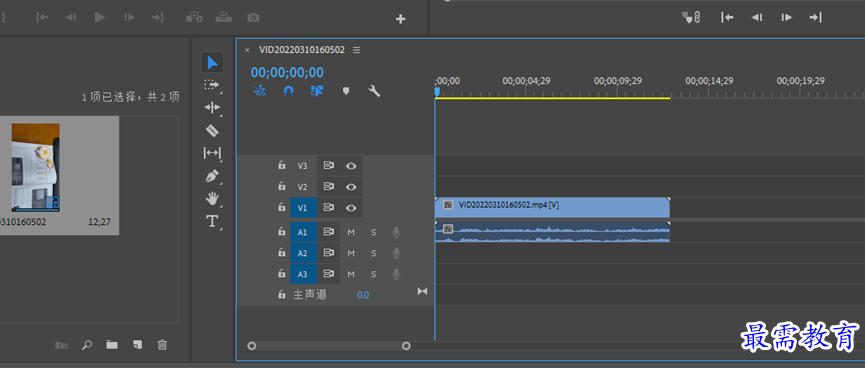The width and height of the screenshot is (865, 368).
Task: Toggle V1 track targeting
Action: (303, 207)
